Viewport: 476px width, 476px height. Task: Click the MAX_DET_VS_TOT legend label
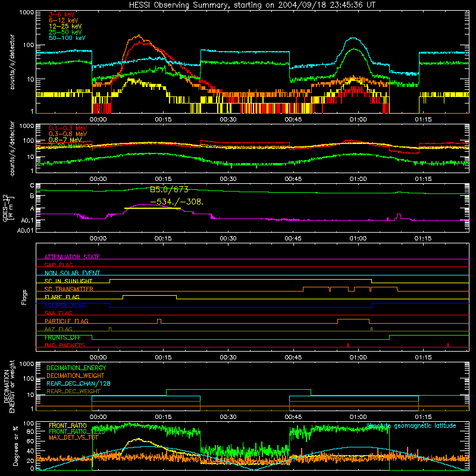pyautogui.click(x=73, y=437)
